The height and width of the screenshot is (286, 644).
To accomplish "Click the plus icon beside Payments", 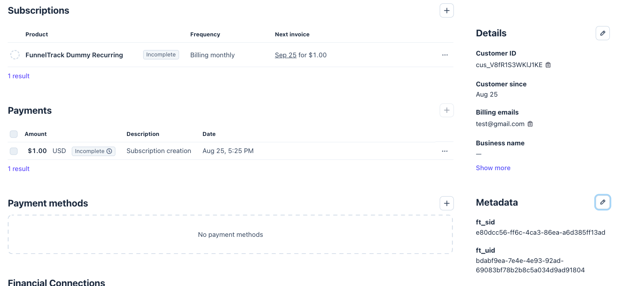I will click(x=447, y=110).
